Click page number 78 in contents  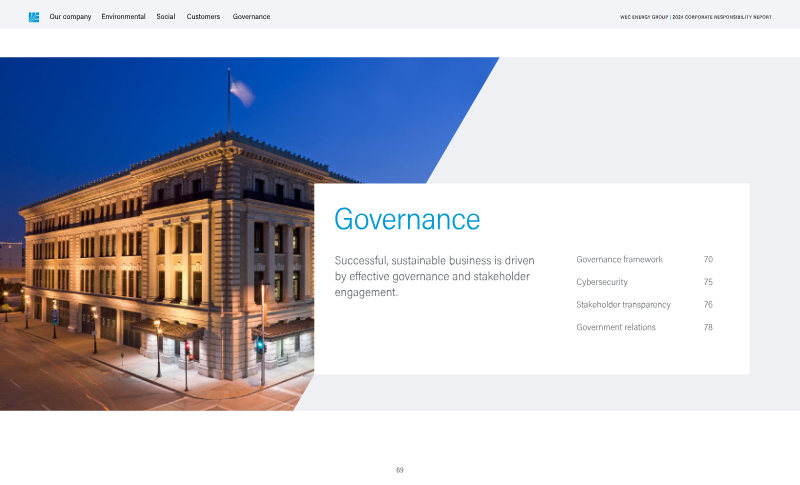coord(708,327)
